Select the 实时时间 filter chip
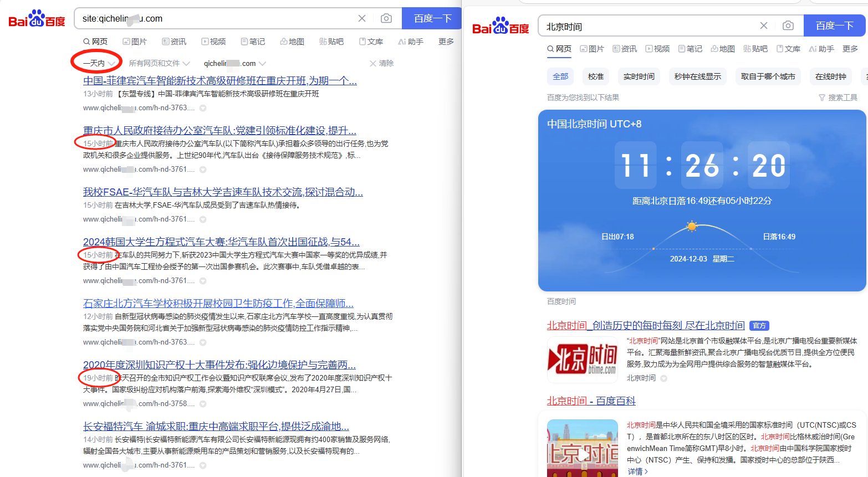 [639, 76]
